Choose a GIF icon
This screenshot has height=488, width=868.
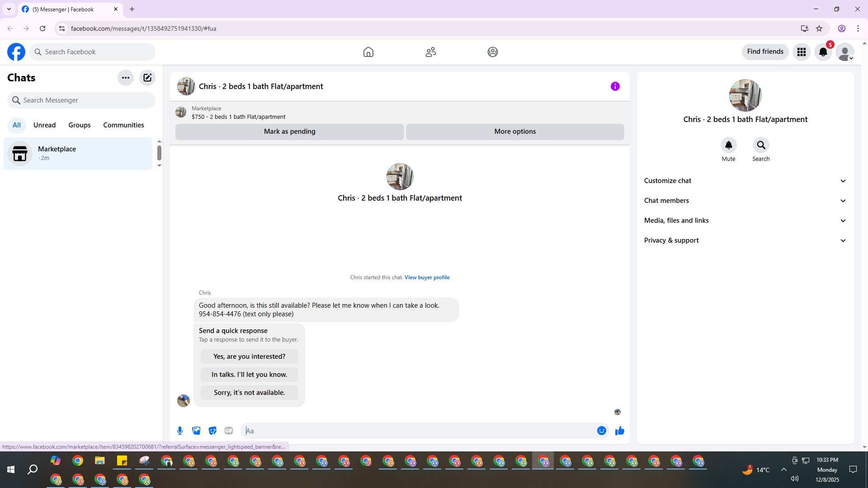pyautogui.click(x=229, y=431)
